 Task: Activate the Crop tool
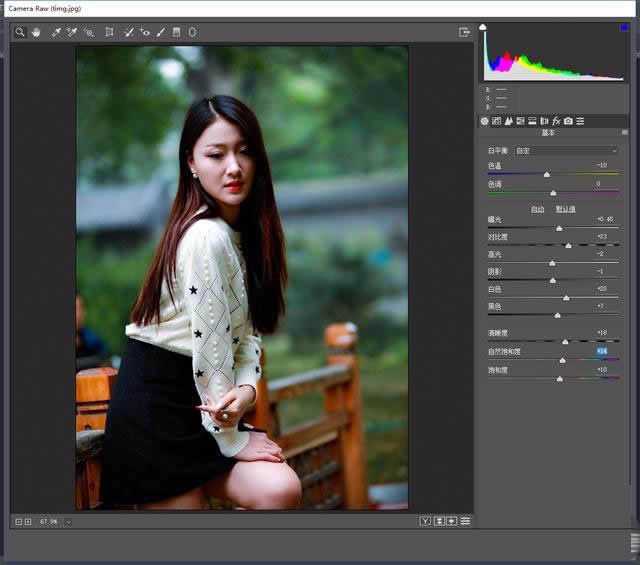(109, 32)
